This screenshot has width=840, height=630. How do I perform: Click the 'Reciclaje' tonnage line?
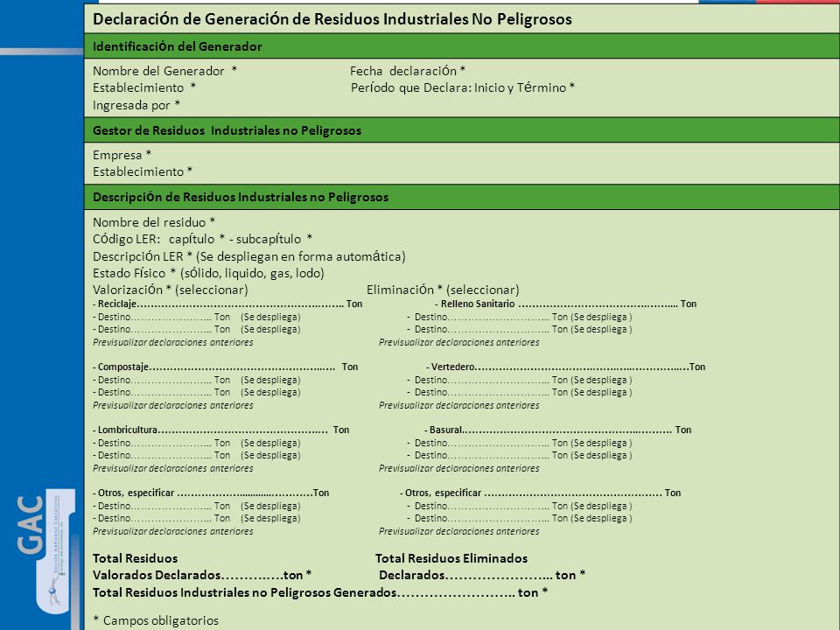tap(227, 304)
